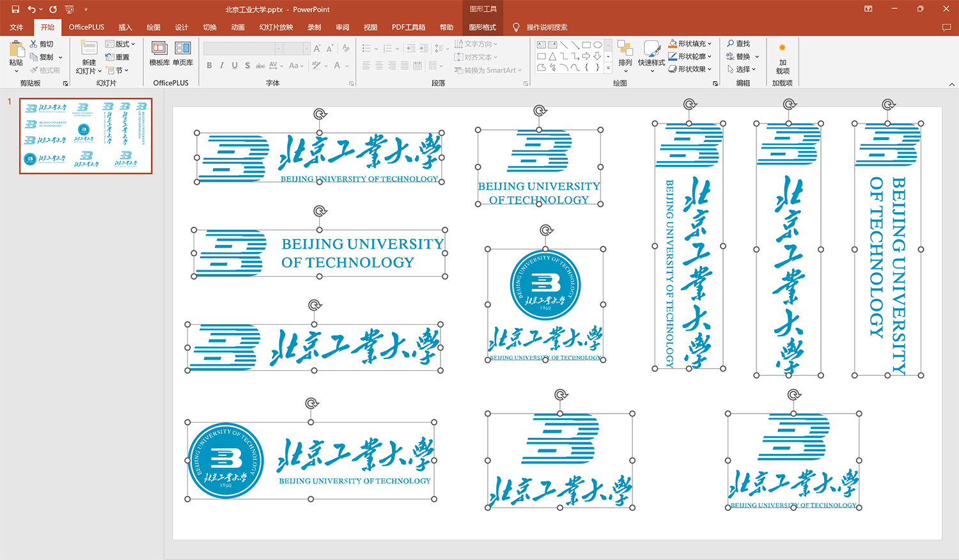Toggle Strikethrough (abc) button
This screenshot has height=560, width=959.
[260, 65]
